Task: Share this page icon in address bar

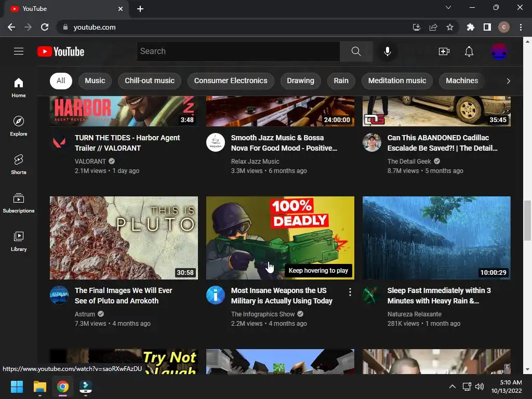Action: pyautogui.click(x=433, y=27)
